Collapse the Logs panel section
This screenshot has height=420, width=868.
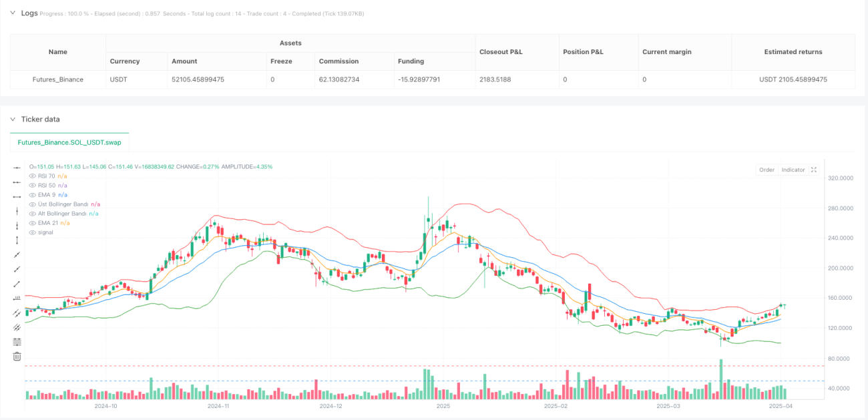click(x=12, y=13)
